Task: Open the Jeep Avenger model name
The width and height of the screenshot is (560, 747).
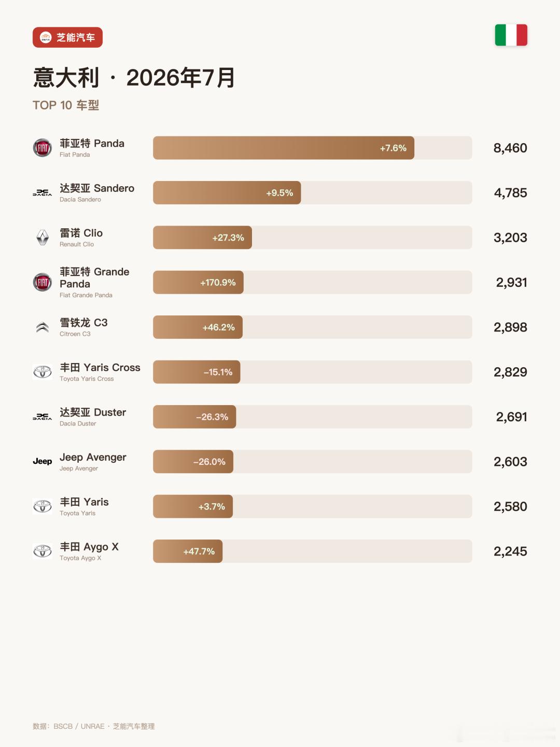Action: [x=93, y=457]
